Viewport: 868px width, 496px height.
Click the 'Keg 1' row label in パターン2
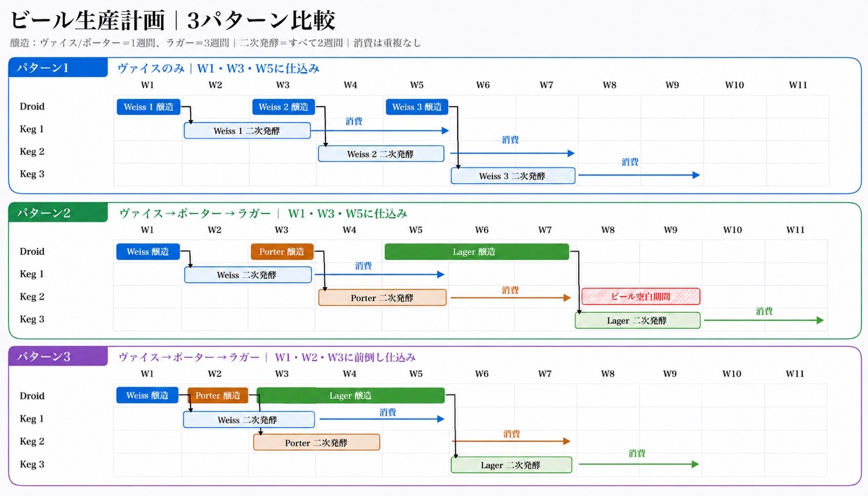click(x=32, y=274)
